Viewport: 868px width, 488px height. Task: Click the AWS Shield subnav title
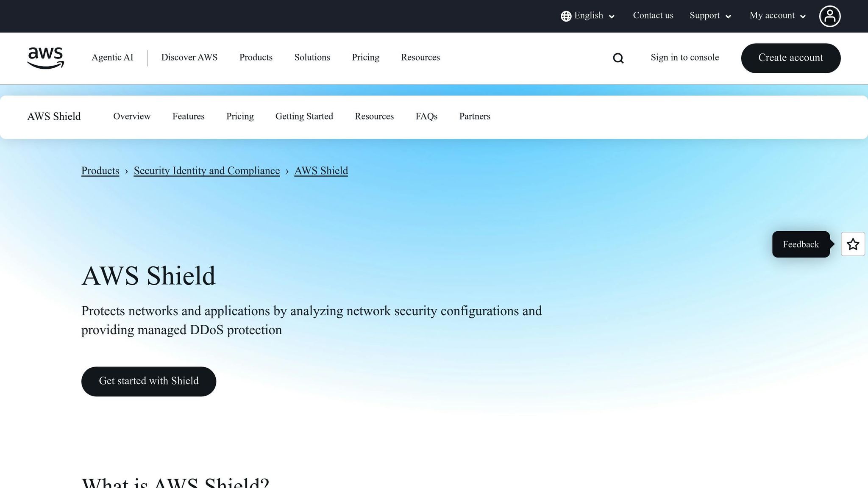(x=54, y=116)
